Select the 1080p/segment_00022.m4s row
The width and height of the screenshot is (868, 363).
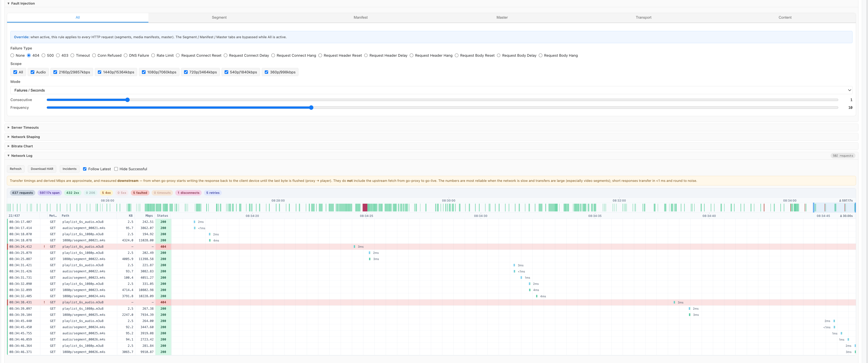[x=431, y=259]
